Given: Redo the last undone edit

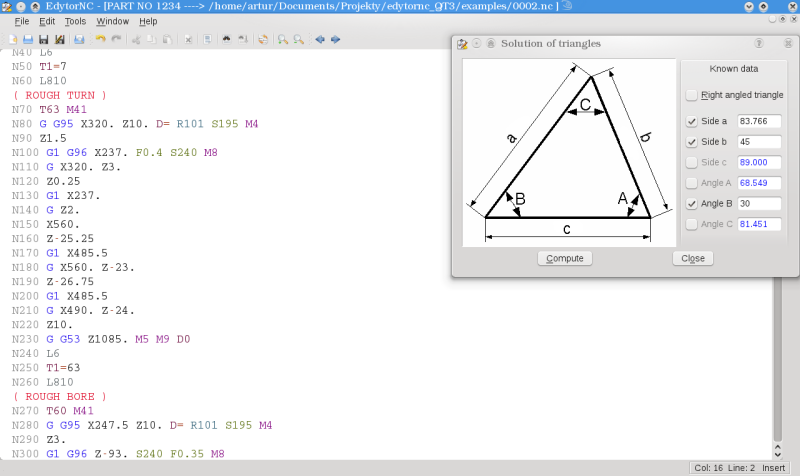Looking at the screenshot, I should [x=116, y=39].
